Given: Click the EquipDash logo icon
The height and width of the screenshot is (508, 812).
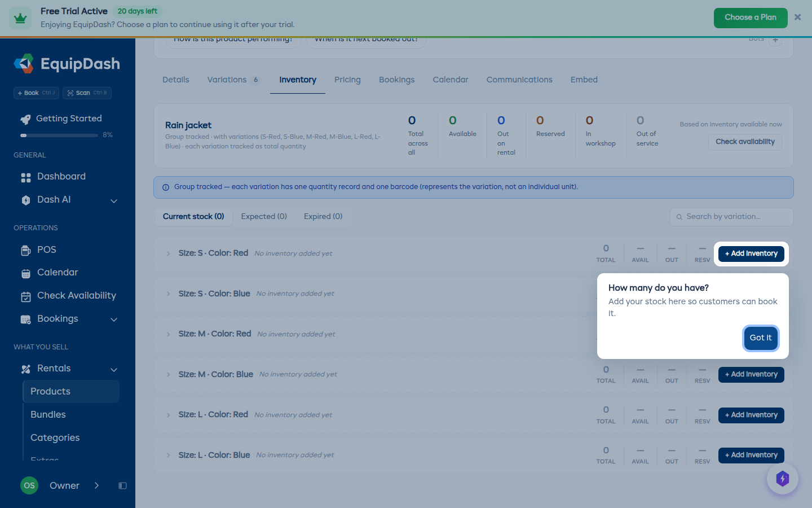Looking at the screenshot, I should click(24, 64).
